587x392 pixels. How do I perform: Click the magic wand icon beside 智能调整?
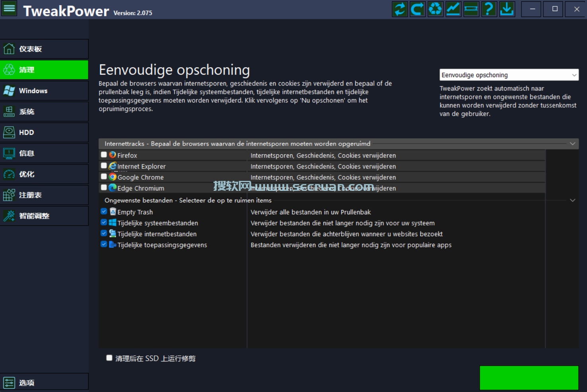9,216
